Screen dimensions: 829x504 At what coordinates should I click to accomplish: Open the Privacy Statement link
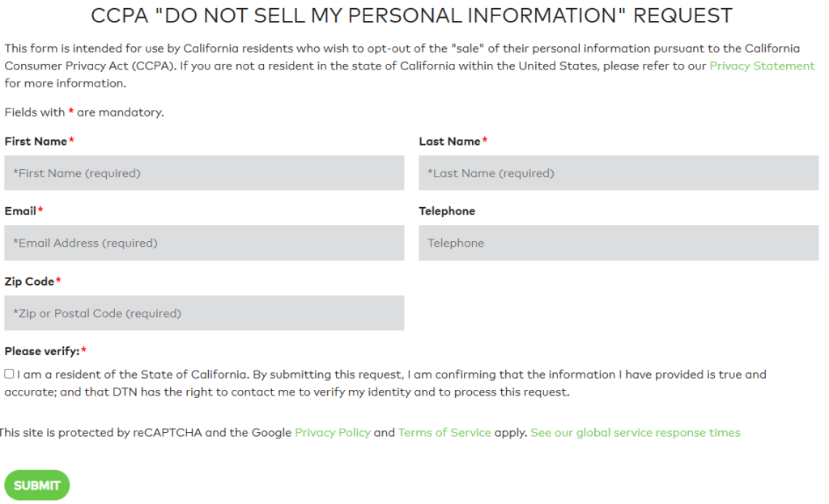pyautogui.click(x=761, y=66)
